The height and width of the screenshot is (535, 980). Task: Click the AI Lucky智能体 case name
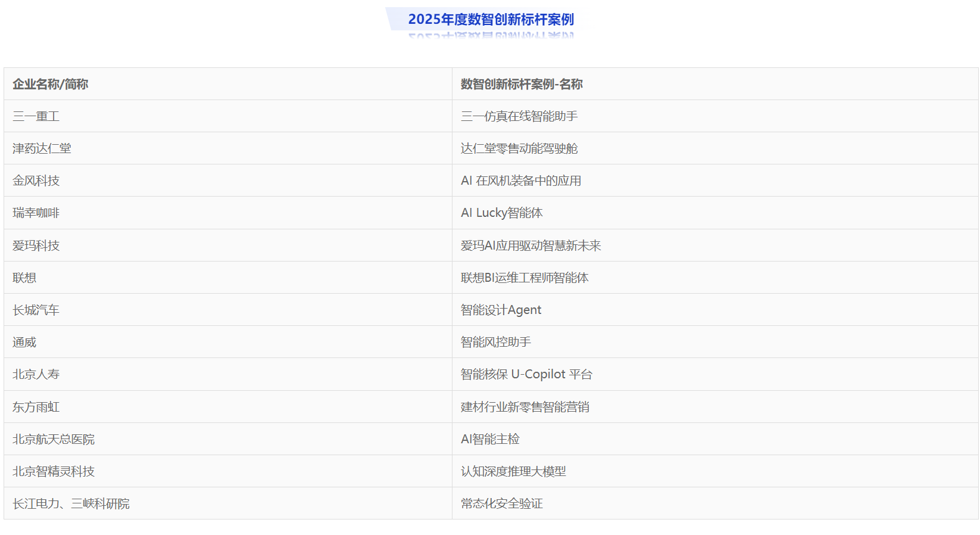coord(502,213)
